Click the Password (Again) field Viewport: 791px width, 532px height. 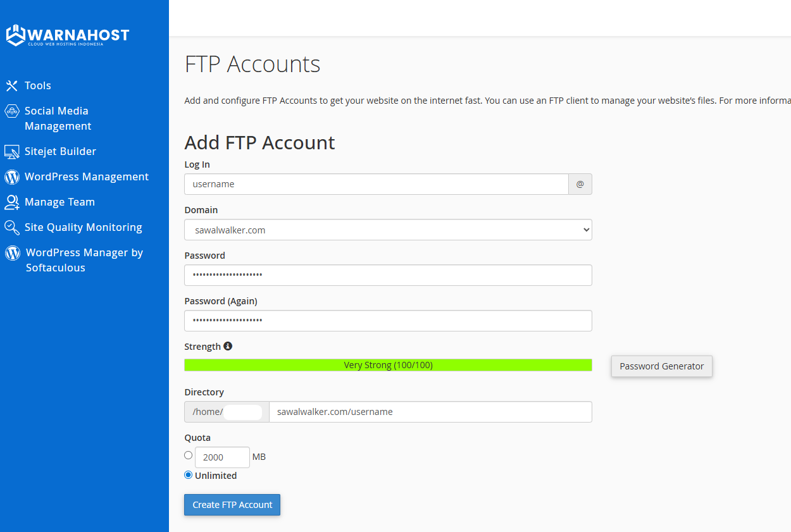388,321
